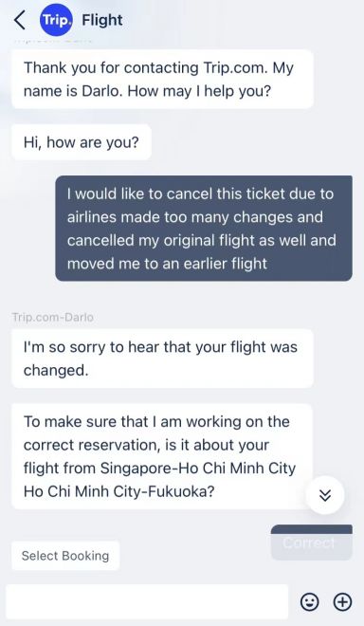Select the partially hidden Correct reply bubble
364x626 pixels.
click(311, 543)
